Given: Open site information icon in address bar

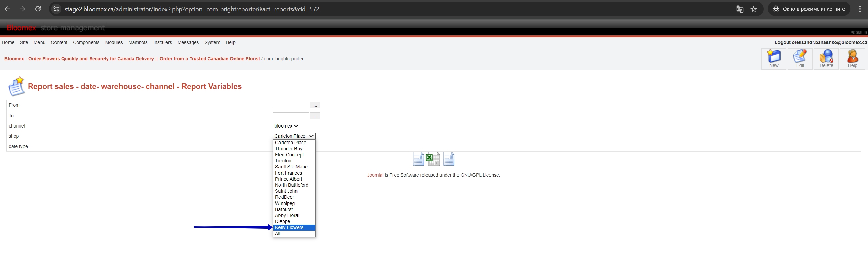Looking at the screenshot, I should coord(57,9).
